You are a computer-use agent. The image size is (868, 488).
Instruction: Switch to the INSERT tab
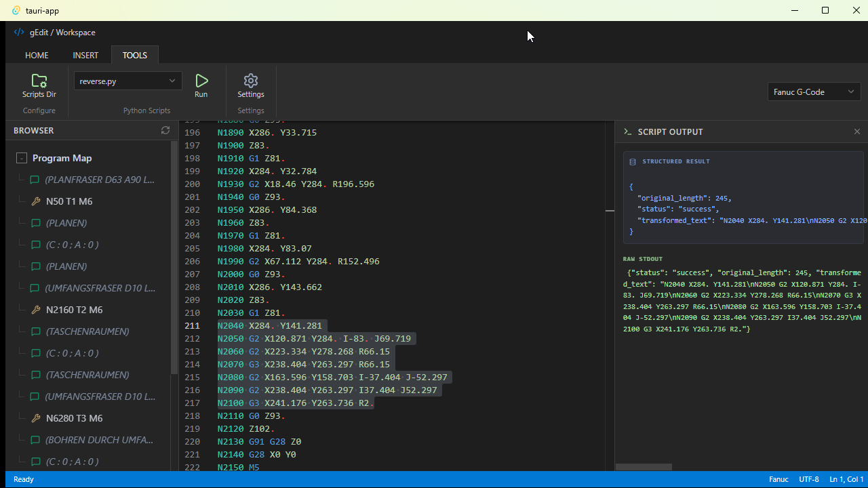point(85,55)
